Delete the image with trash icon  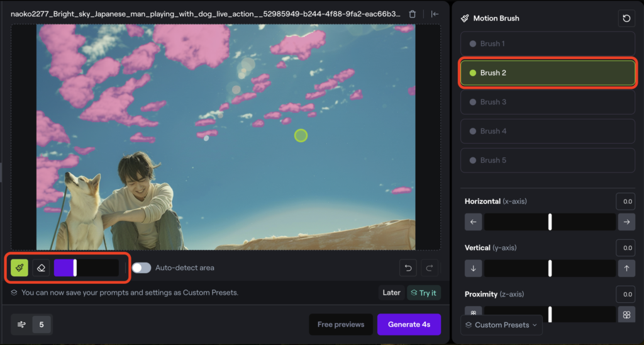click(413, 14)
